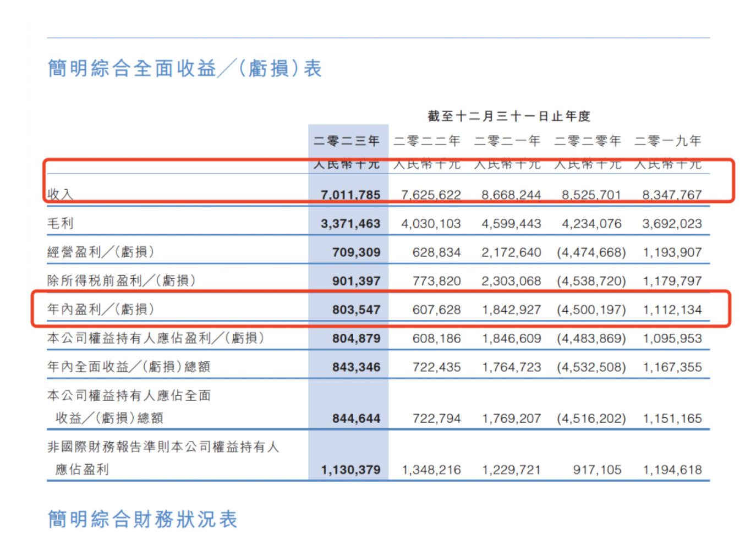Click the pre-tax profit value '901,397'
This screenshot has height=541, width=756.
point(356,281)
